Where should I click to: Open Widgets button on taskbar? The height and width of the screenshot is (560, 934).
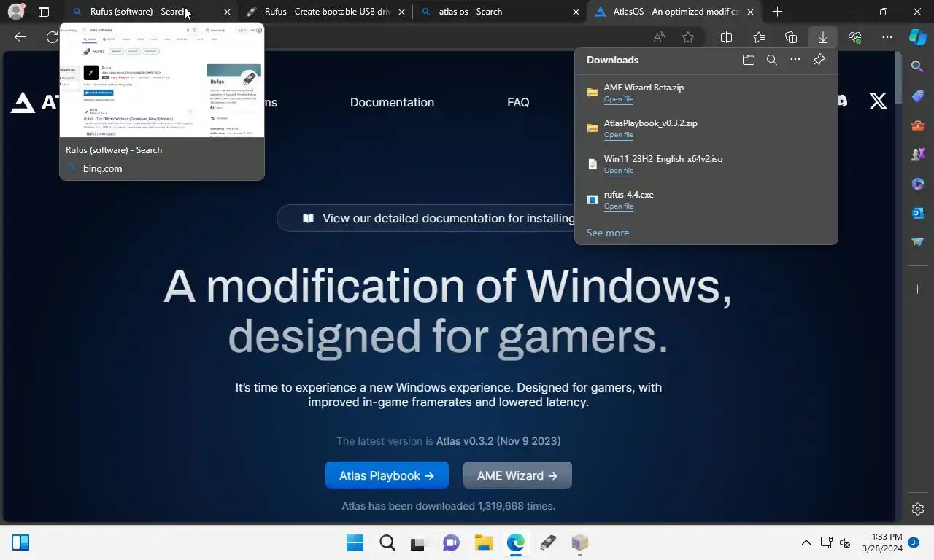20,542
